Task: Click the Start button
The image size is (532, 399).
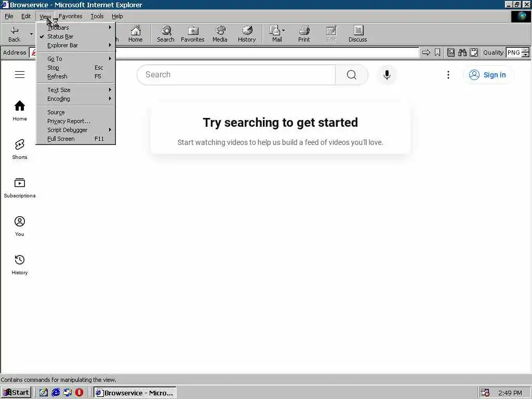Action: click(16, 393)
